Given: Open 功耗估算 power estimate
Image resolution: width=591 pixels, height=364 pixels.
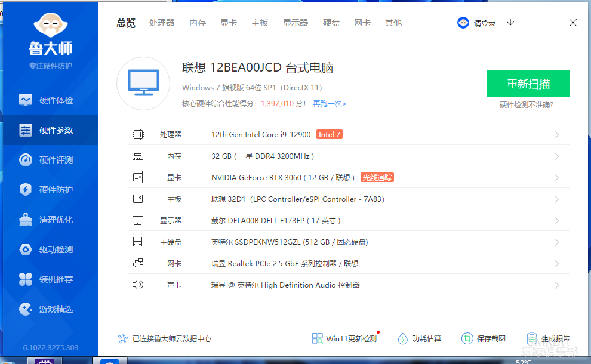Looking at the screenshot, I should click(420, 338).
